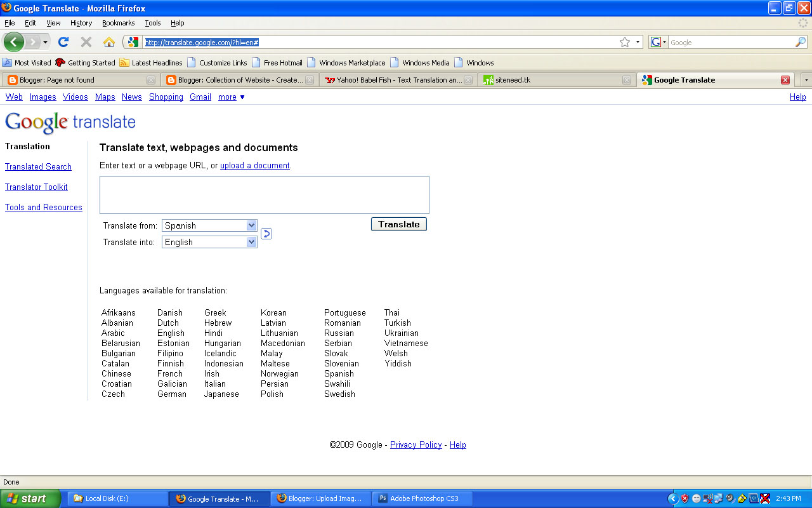Swap languages with the arrow icon
812x508 pixels.
(266, 234)
